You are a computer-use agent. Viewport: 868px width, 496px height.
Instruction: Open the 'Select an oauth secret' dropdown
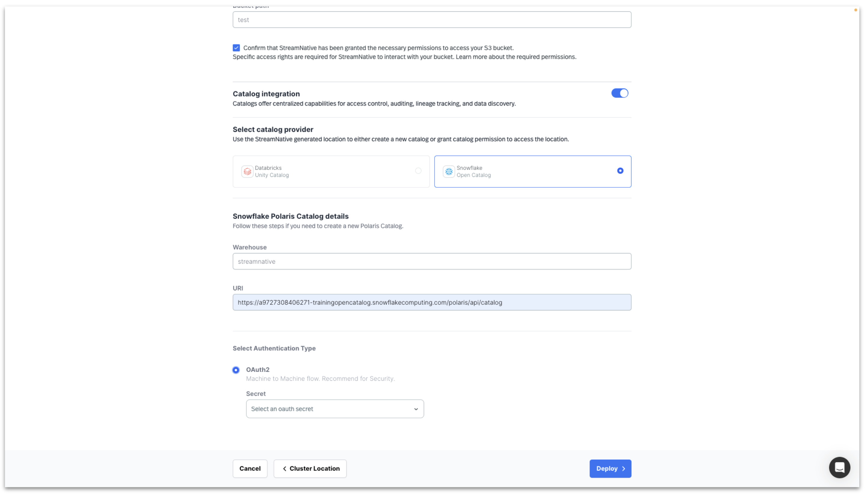335,409
